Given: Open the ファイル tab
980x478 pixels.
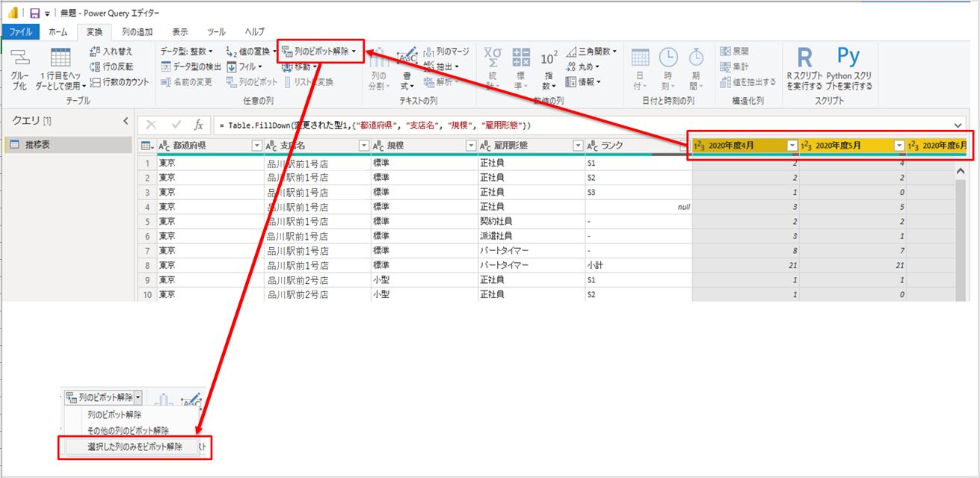Looking at the screenshot, I should (20, 32).
